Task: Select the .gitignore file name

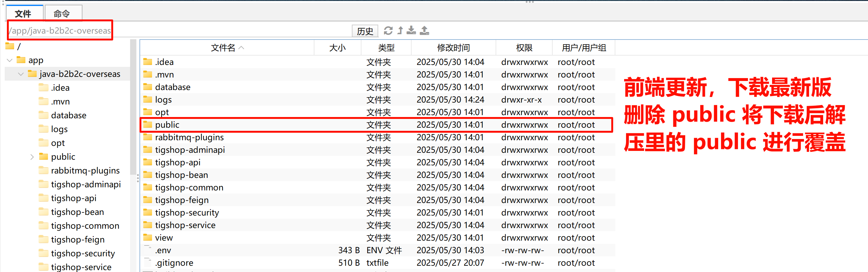Action: coord(174,263)
